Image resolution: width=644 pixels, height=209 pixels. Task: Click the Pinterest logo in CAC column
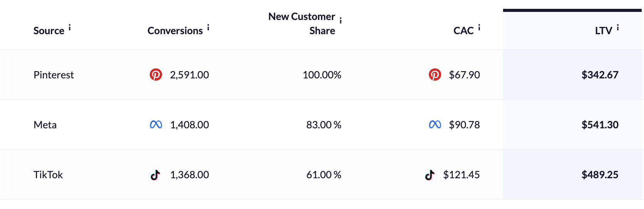pyautogui.click(x=435, y=75)
